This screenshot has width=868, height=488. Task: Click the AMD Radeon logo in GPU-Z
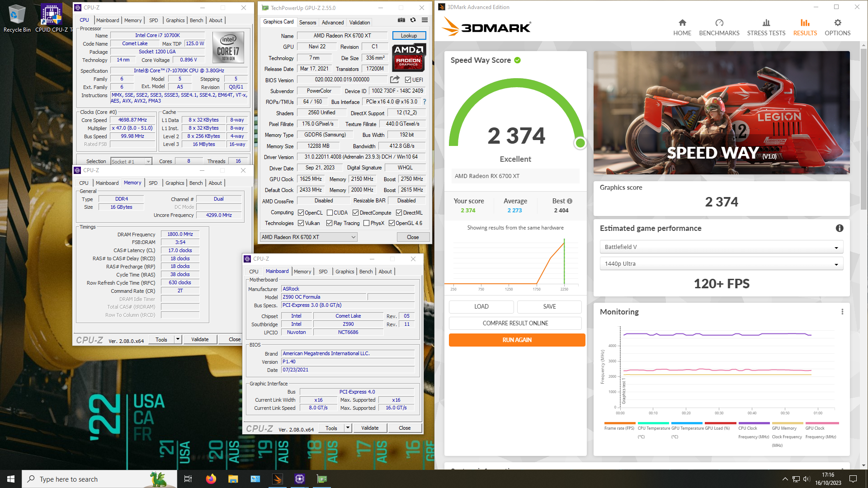409,57
